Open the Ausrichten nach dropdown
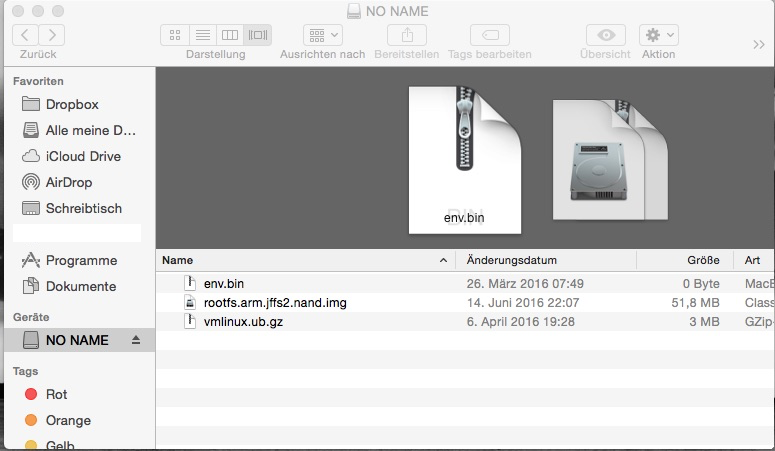The width and height of the screenshot is (775, 451). point(322,35)
